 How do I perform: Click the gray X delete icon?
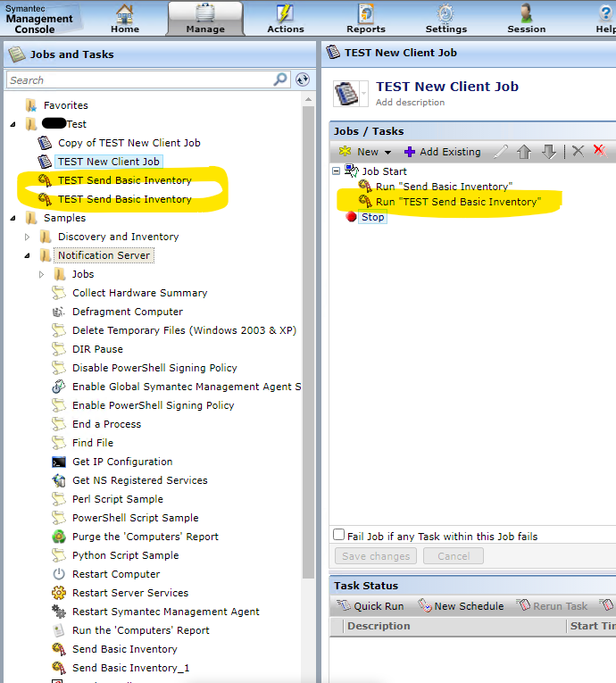[579, 151]
